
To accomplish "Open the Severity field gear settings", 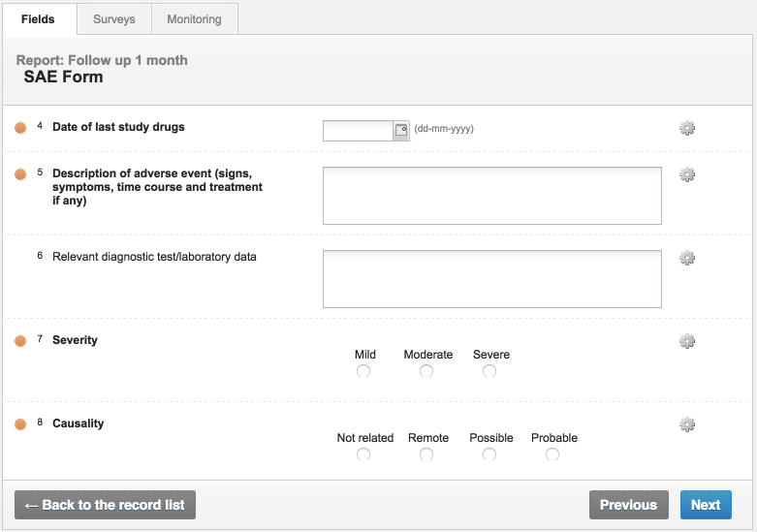I will point(687,341).
